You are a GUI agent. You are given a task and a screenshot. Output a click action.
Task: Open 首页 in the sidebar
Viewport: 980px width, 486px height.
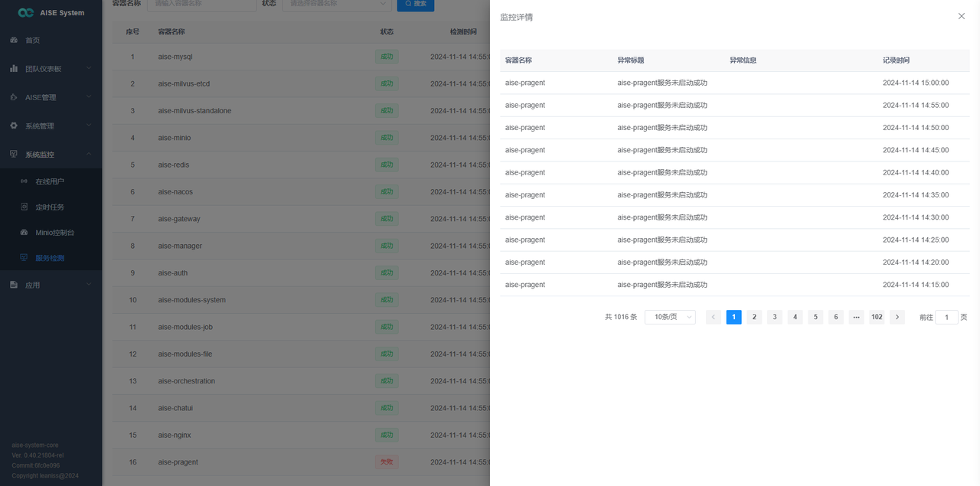tap(51, 40)
